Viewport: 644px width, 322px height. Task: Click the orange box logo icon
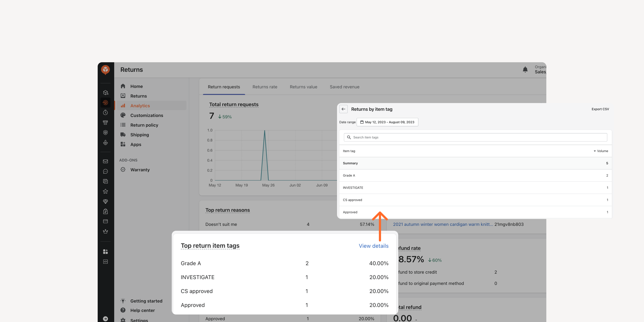tap(105, 70)
